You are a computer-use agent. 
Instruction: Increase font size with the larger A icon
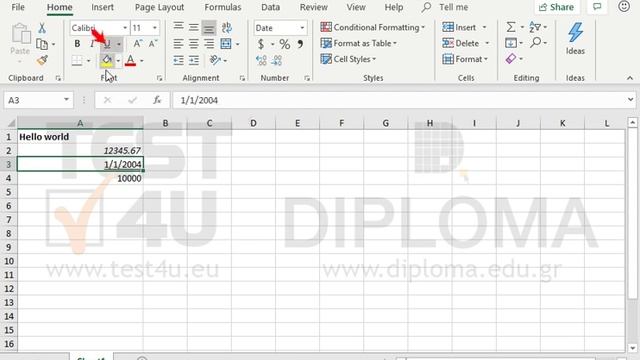(138, 44)
